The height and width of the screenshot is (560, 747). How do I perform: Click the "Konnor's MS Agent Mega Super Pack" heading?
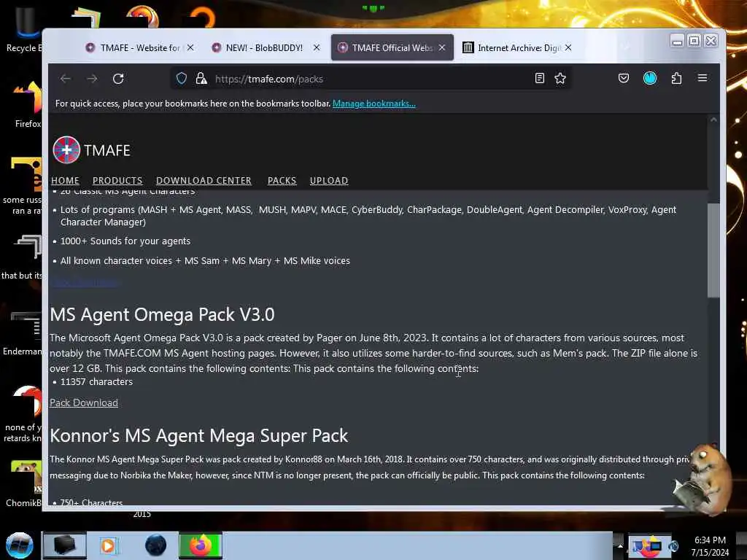click(x=198, y=436)
